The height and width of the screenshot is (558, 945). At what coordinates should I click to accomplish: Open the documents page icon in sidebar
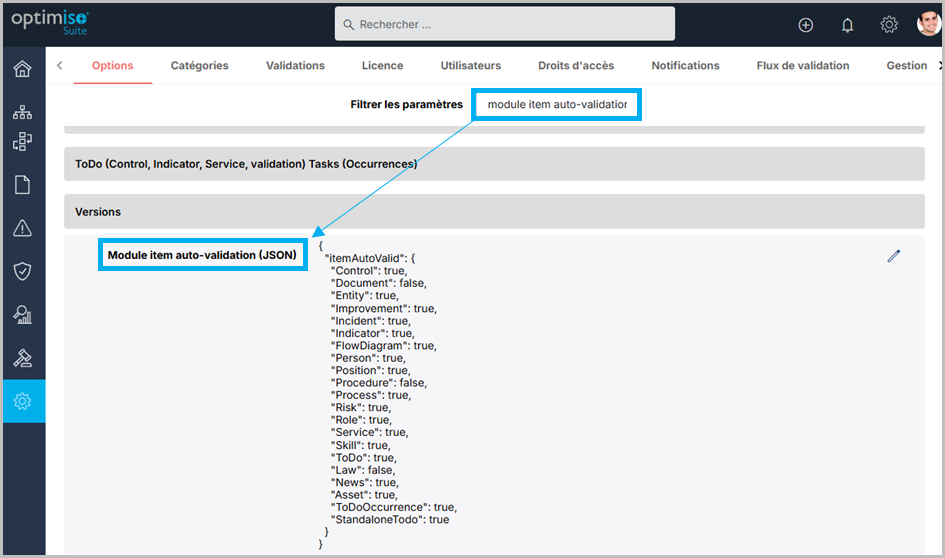pyautogui.click(x=22, y=185)
